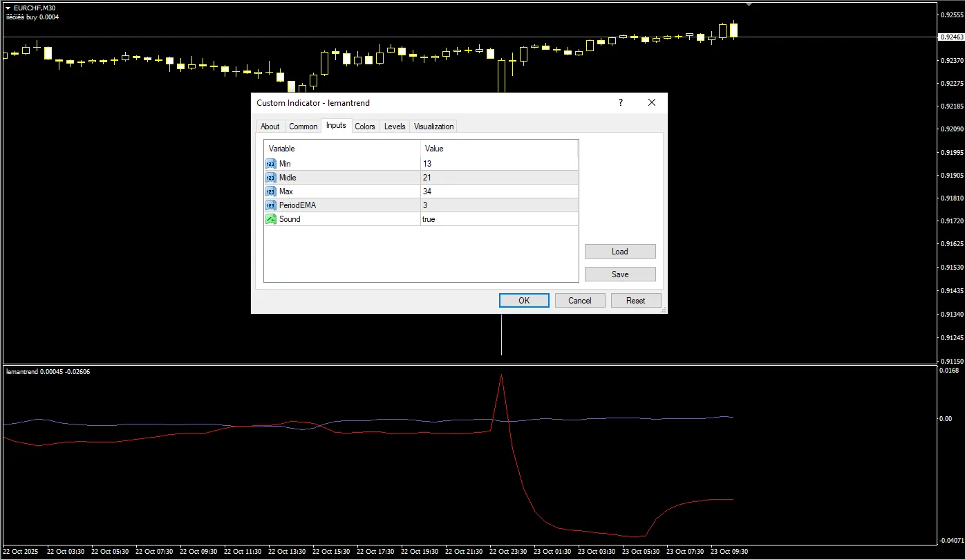Screen dimensions: 965x560
Task: Click the 0.92555 price scale label
Action: (x=952, y=15)
